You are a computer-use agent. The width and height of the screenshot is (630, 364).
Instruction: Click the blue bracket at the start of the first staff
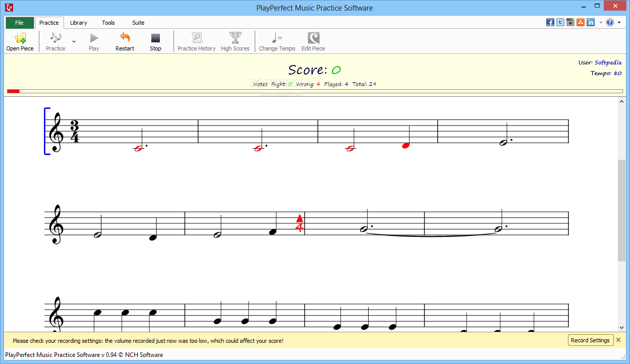click(47, 131)
